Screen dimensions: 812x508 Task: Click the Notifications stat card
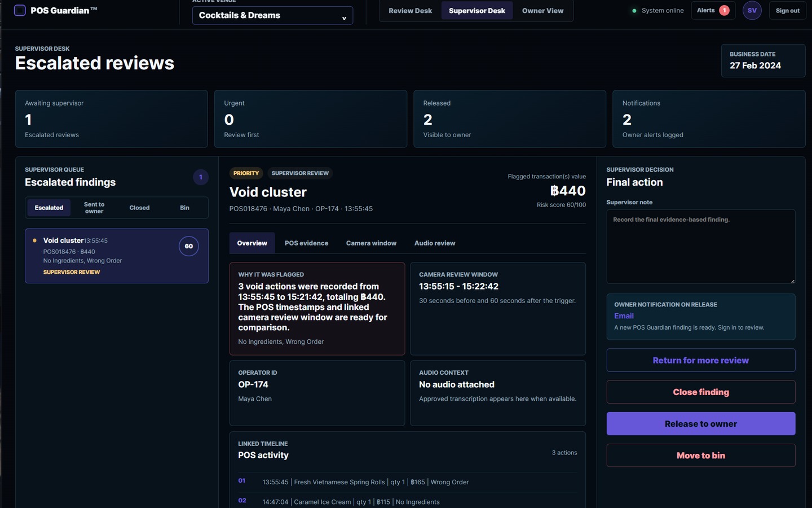click(709, 119)
